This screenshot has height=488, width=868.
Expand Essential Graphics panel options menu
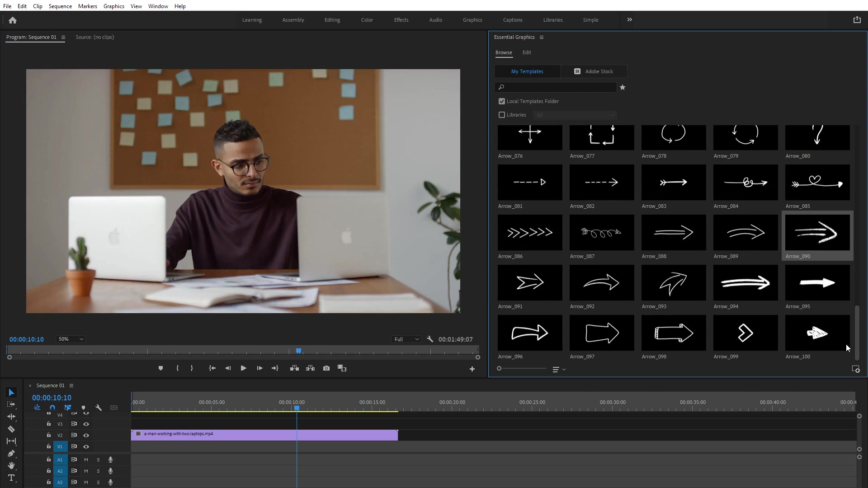tap(541, 36)
